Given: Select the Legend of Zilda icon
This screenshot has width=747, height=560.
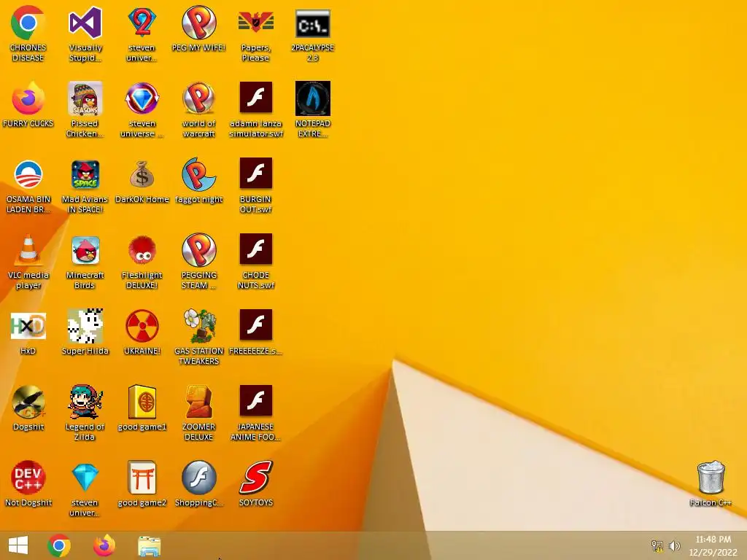Looking at the screenshot, I should point(85,402).
